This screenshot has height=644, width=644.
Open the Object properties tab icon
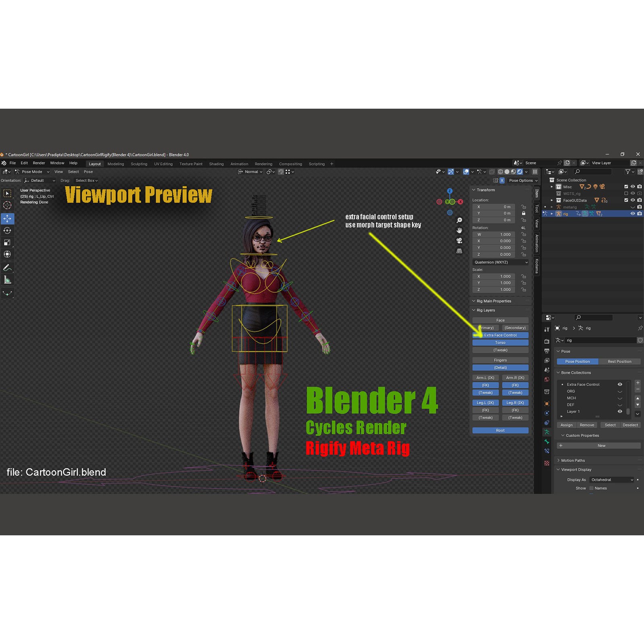pyautogui.click(x=547, y=404)
